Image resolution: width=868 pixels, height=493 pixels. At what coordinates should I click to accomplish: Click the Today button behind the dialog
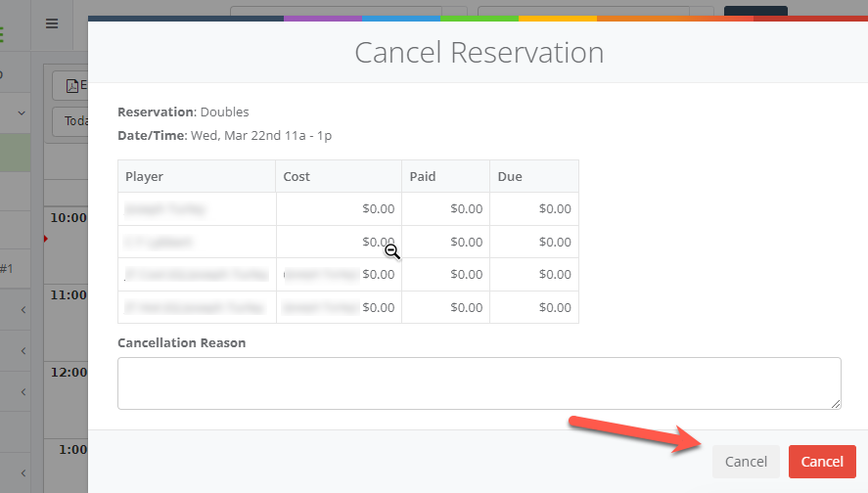coord(70,121)
